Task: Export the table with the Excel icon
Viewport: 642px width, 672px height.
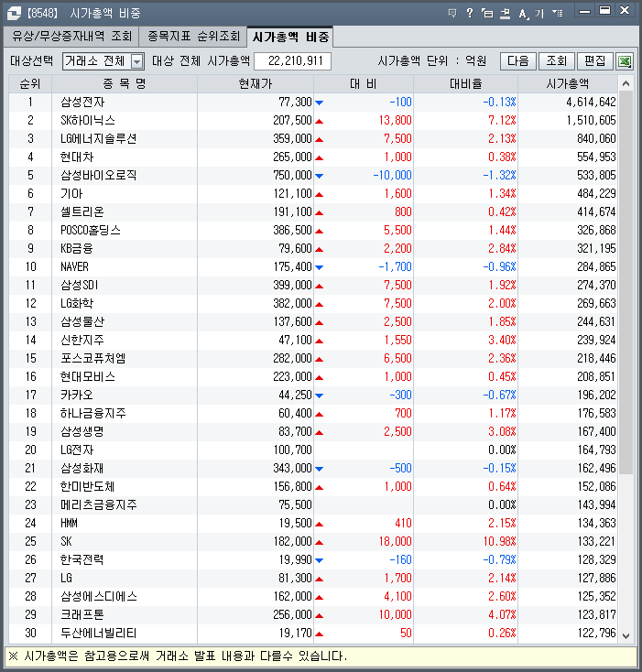Action: (x=625, y=61)
